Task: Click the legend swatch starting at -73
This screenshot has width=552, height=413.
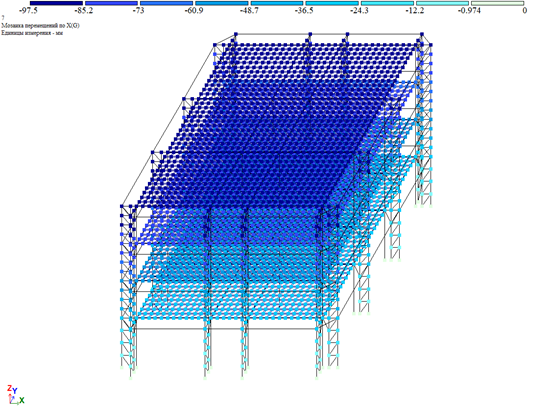Action: 167,3
